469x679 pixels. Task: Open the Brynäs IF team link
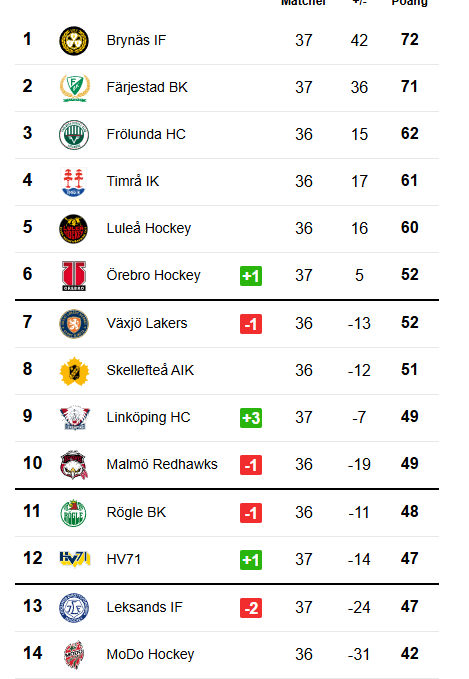pyautogui.click(x=136, y=40)
